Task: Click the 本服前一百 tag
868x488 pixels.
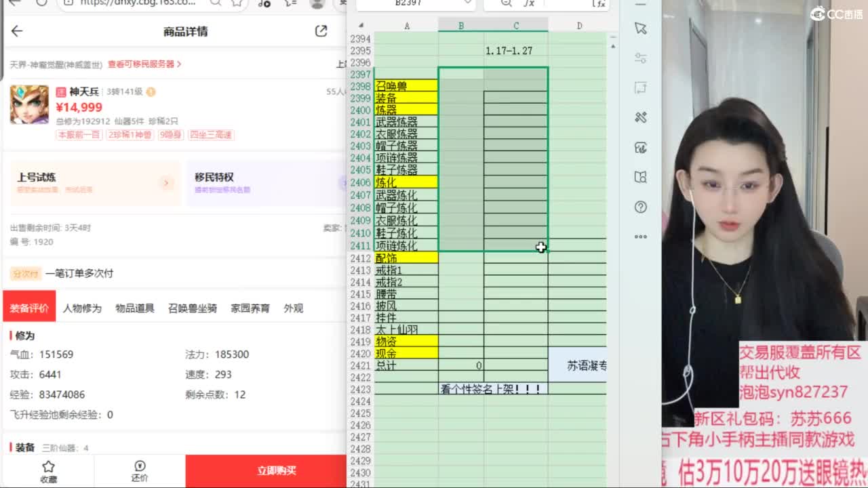Action: 79,135
